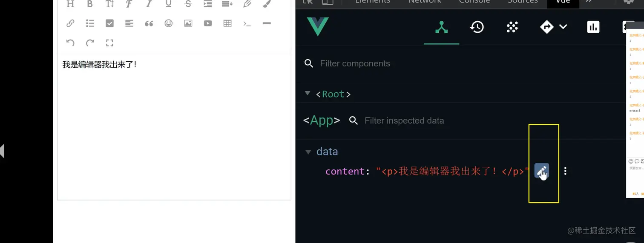
Task: Open the Vue components tree tab
Action: click(x=441, y=27)
